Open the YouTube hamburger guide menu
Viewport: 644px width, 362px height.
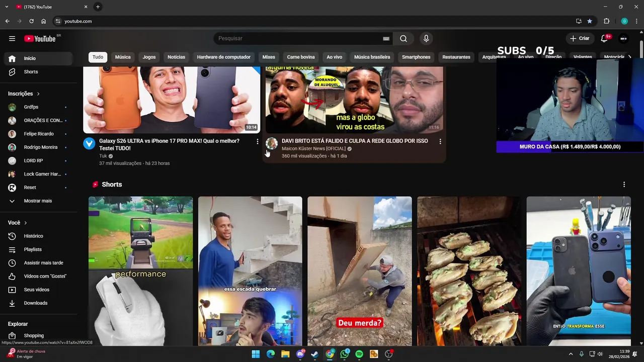[x=12, y=39]
